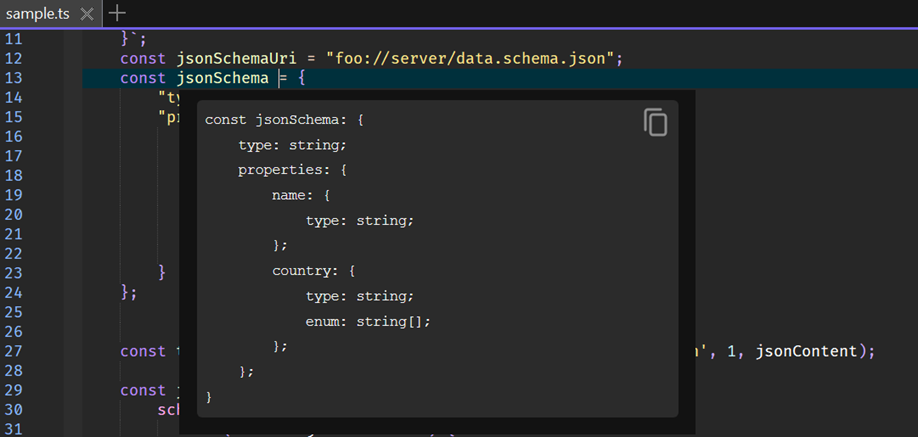Click "country: {" in the hover tooltip
Screen dimensions: 918x437
(x=313, y=271)
